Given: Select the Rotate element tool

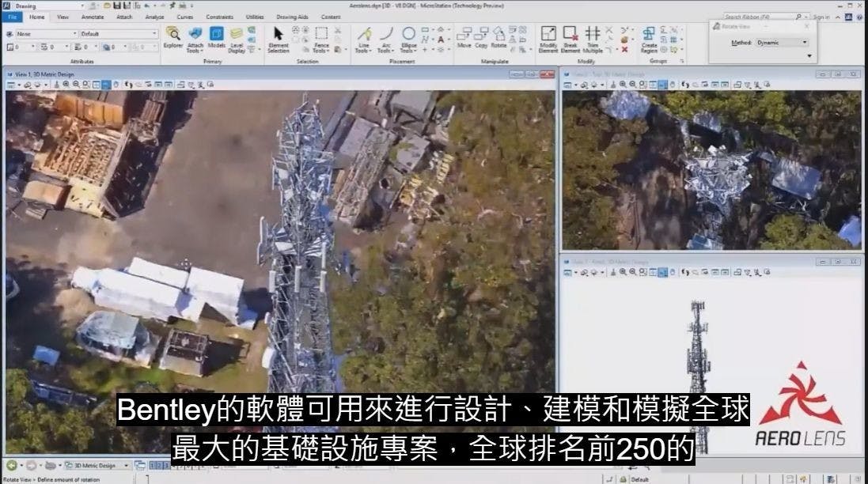Looking at the screenshot, I should (x=498, y=38).
